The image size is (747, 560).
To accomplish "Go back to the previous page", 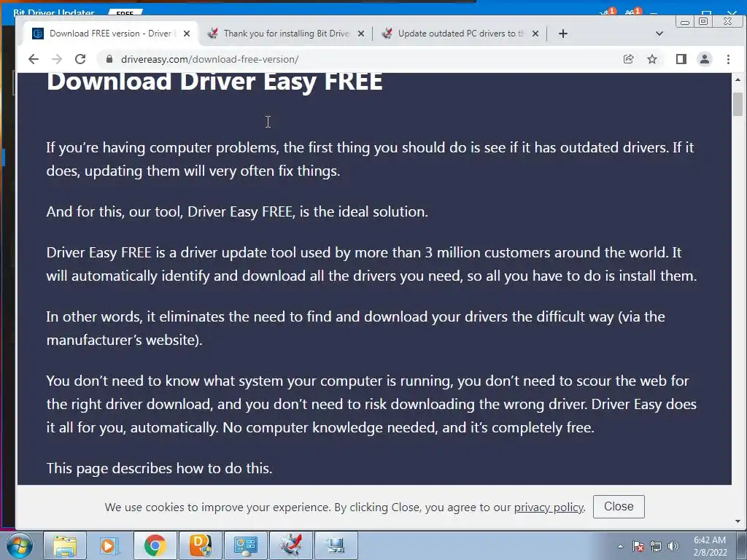I will pos(34,59).
